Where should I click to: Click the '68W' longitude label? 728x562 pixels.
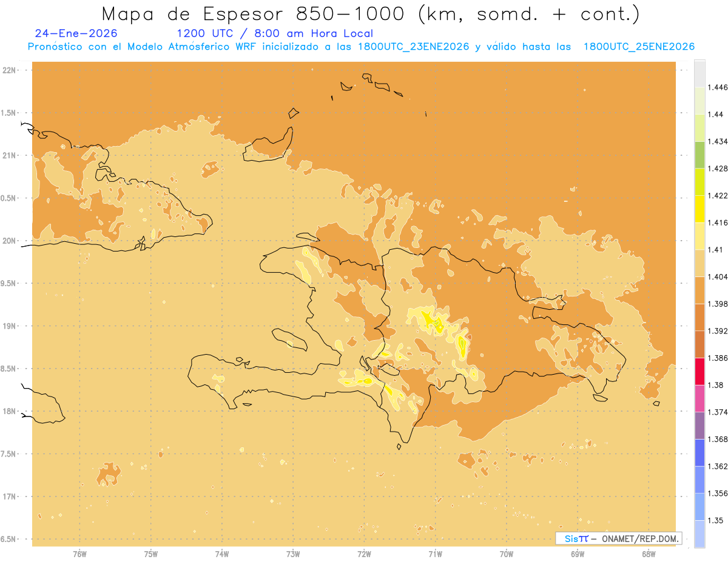pyautogui.click(x=649, y=555)
